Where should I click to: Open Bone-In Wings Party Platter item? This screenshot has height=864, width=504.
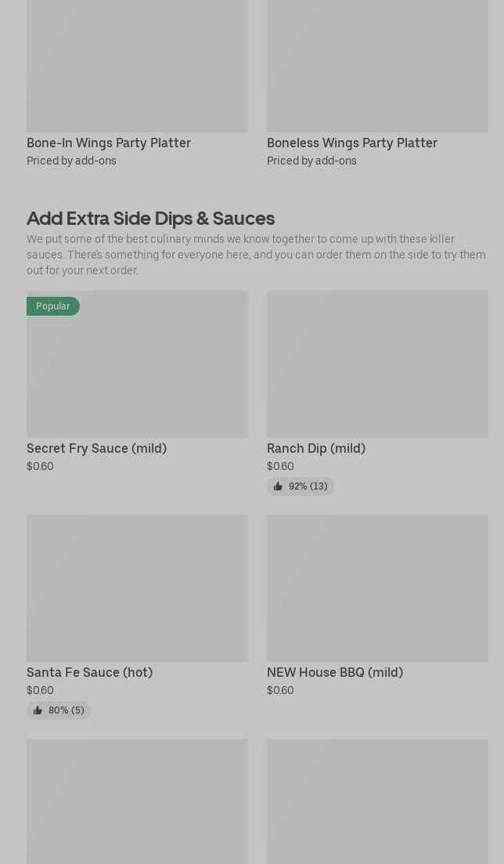(x=109, y=143)
